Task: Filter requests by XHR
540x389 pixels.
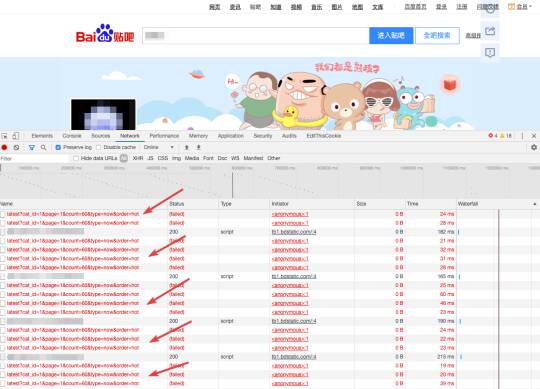Action: tap(138, 158)
